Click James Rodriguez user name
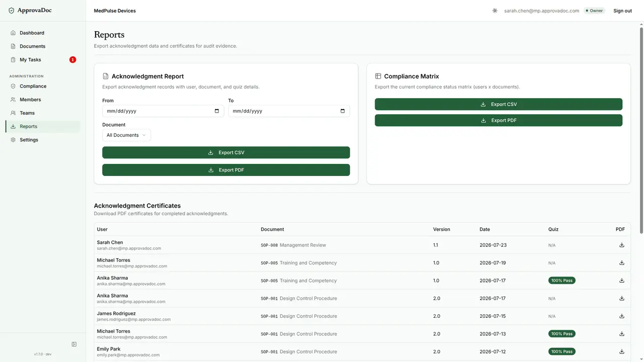This screenshot has height=362, width=644. tap(116, 313)
